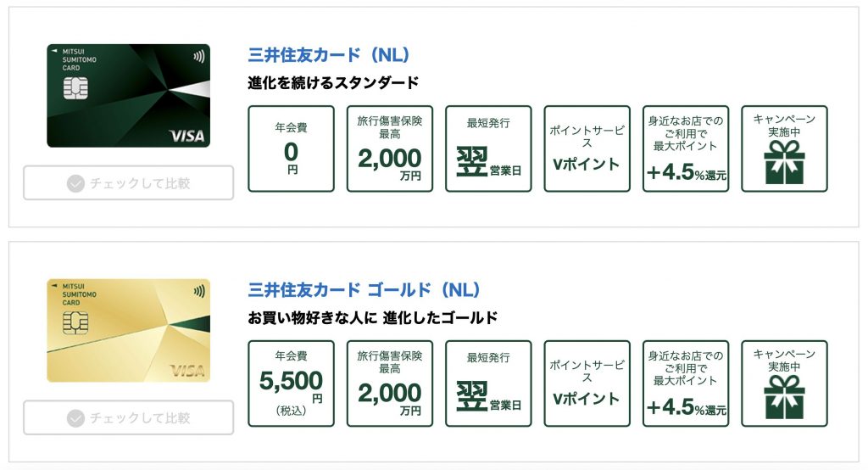The height and width of the screenshot is (470, 868).
Task: Click the gold Mitsui Sumitomo card image
Action: [128, 331]
